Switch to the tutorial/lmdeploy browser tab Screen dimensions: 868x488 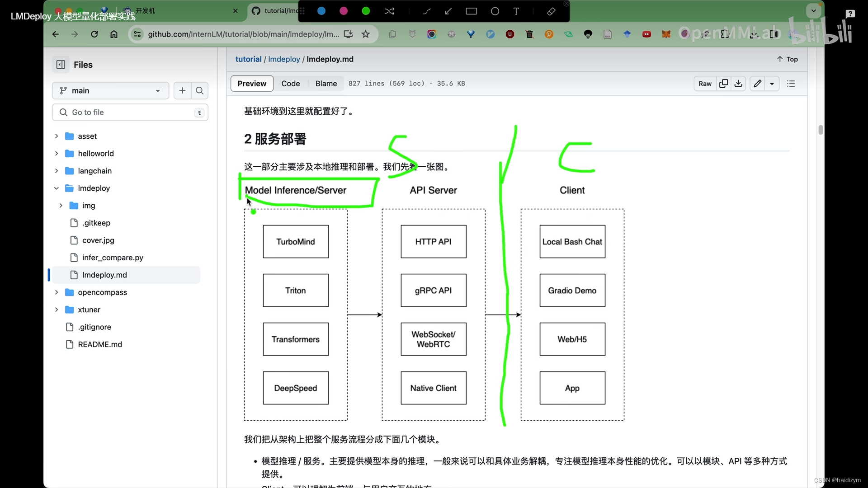(275, 11)
